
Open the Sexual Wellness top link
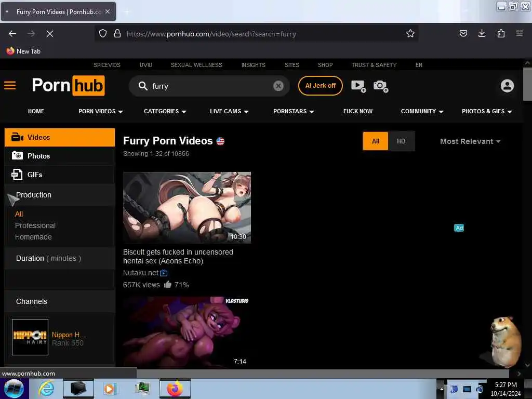[196, 65]
